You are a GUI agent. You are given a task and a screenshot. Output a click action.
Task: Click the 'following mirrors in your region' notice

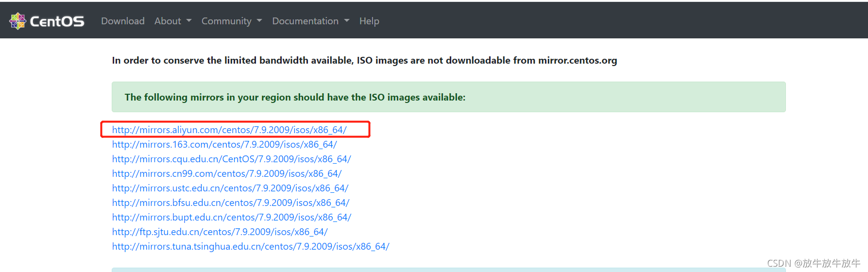[448, 97]
